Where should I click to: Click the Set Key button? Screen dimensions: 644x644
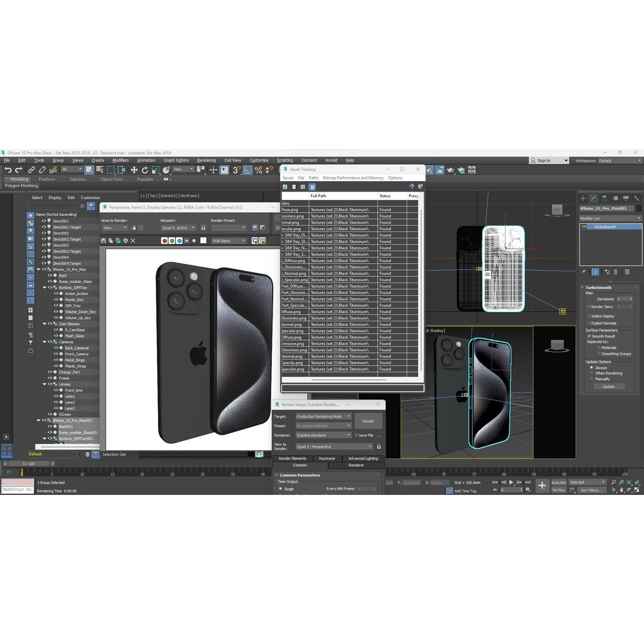pyautogui.click(x=559, y=490)
